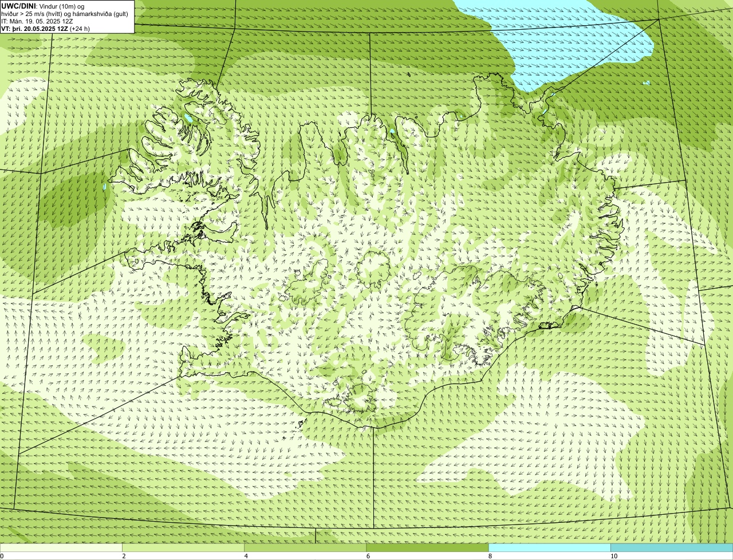Select the 2–4 m/s light green colorbar segment
The height and width of the screenshot is (560, 733).
click(x=183, y=547)
